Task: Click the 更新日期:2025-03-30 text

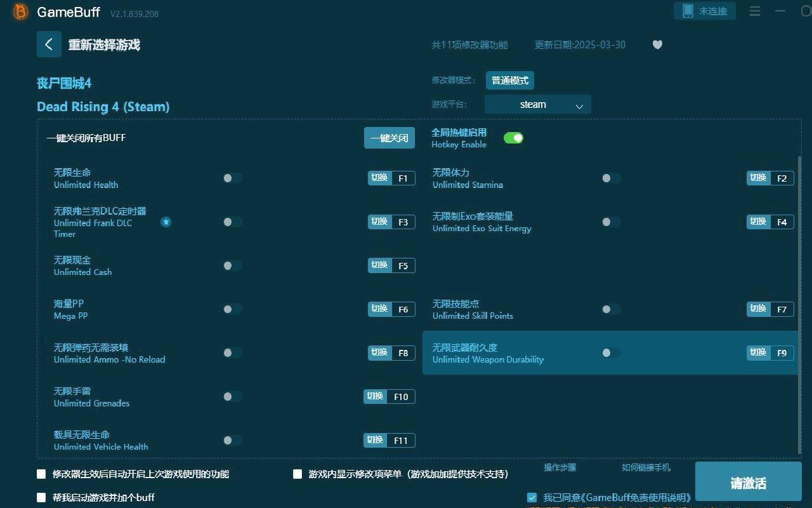Action: (580, 45)
